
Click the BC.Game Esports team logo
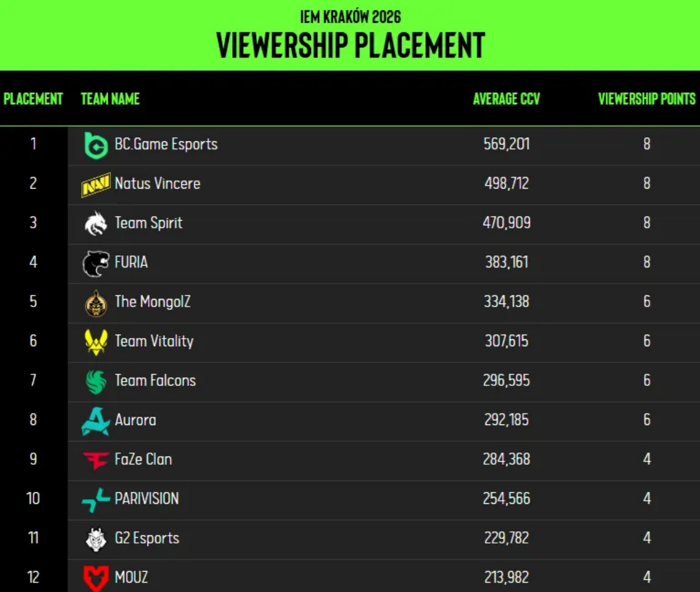coord(96,145)
